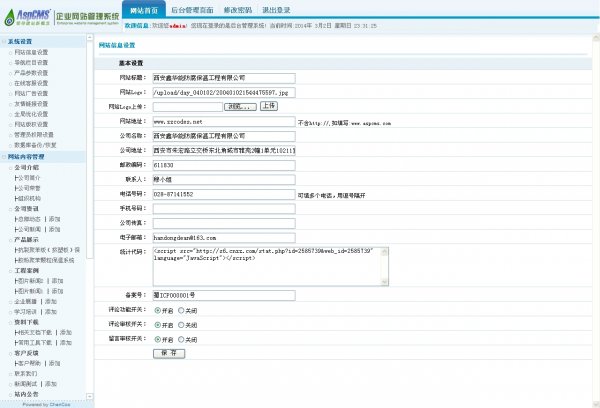Screen dimensions: 600x408
Task: Click the 统计代码 textarea scroll-down arrow
Action: (x=384, y=282)
